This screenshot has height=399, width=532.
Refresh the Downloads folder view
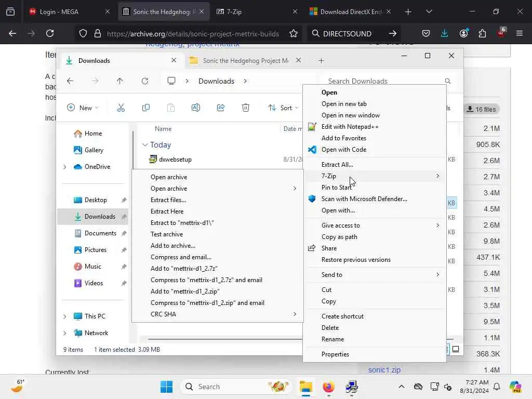(145, 81)
